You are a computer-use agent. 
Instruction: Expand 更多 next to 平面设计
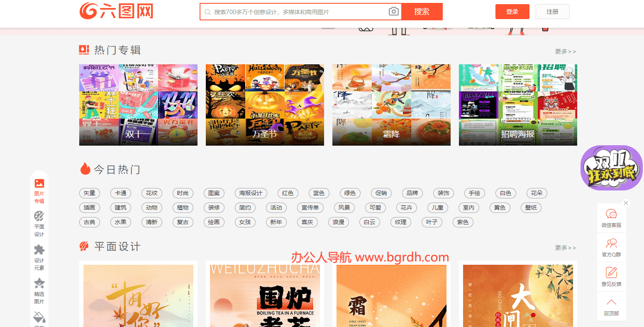(x=565, y=248)
